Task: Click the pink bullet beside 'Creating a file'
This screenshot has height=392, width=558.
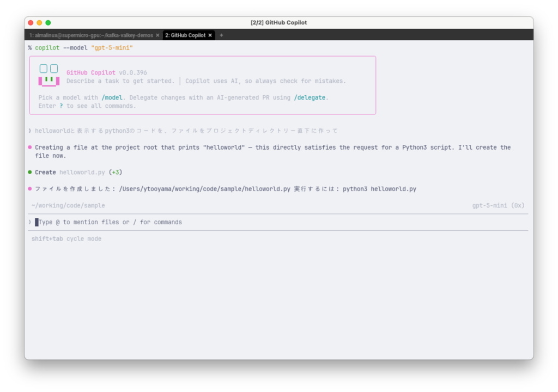Action: (x=30, y=147)
